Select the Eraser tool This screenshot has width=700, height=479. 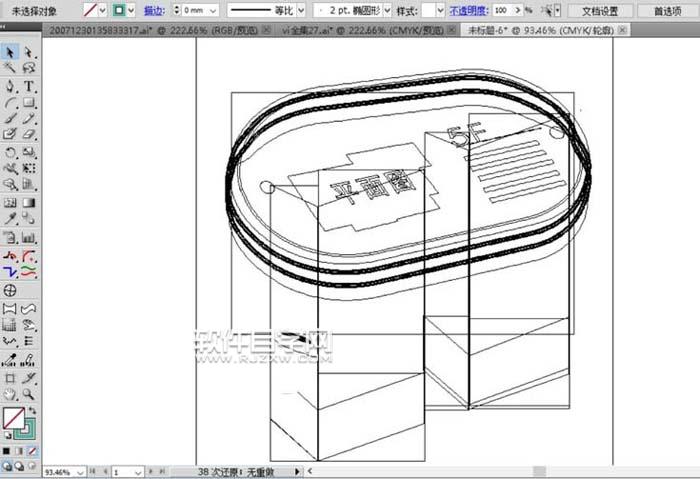pos(29,134)
